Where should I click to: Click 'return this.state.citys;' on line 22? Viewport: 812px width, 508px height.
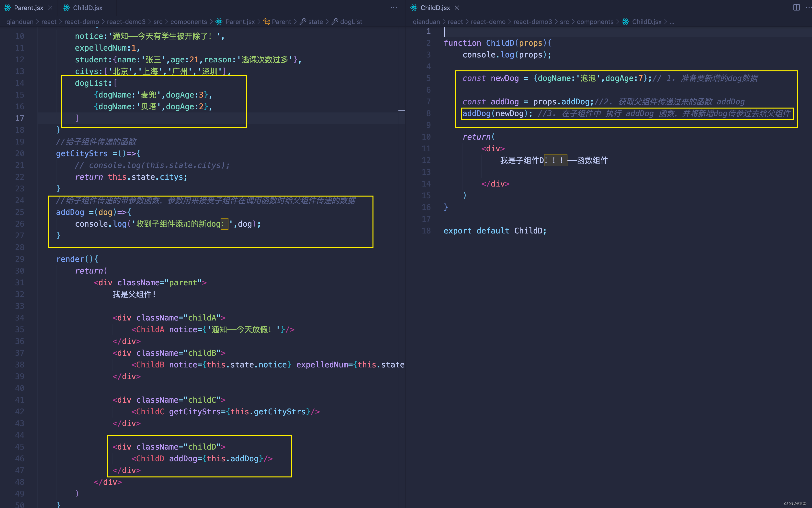pos(131,177)
